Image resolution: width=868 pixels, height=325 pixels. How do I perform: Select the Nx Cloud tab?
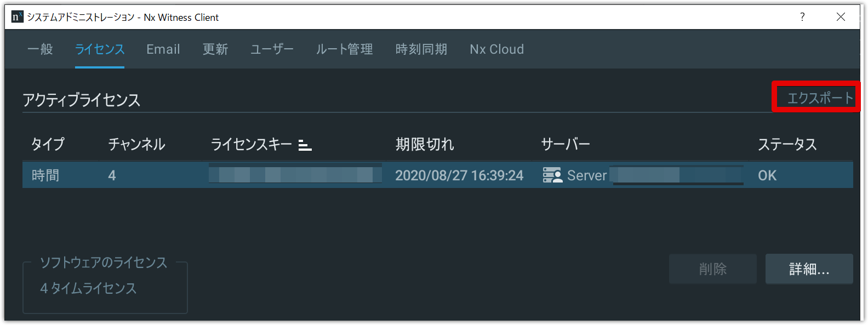click(x=497, y=49)
